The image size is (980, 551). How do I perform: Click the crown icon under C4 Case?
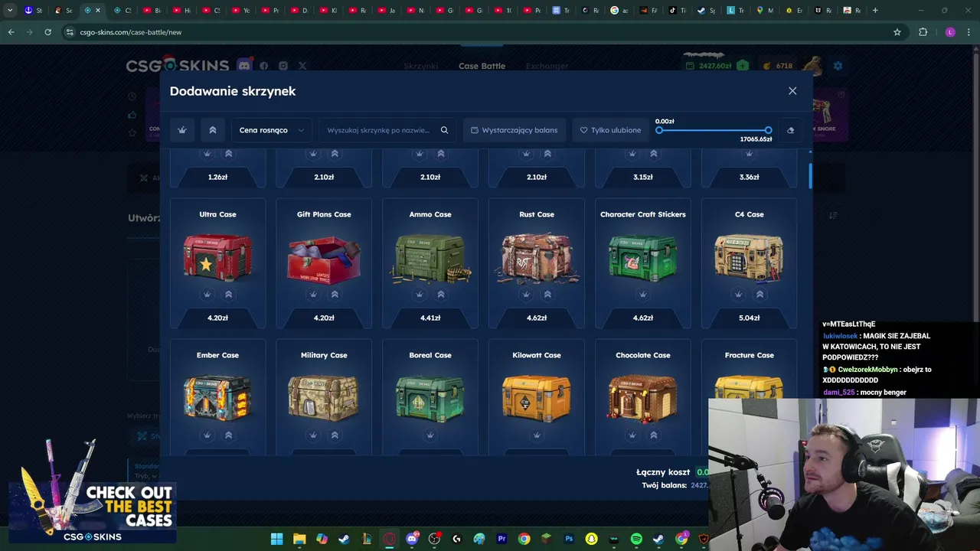click(x=739, y=295)
